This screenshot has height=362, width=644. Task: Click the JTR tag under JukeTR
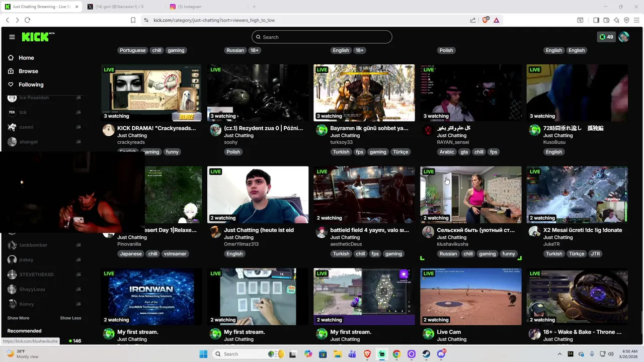[595, 254]
